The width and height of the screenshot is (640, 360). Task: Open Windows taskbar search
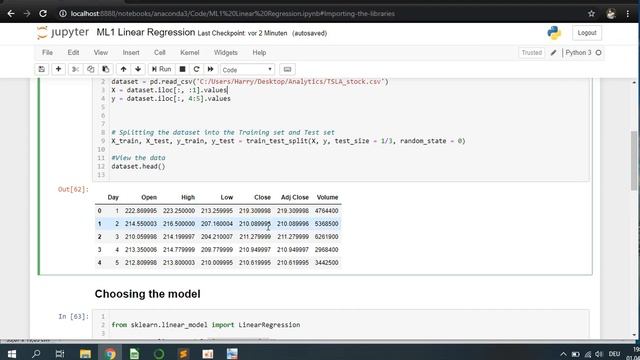(x=36, y=354)
